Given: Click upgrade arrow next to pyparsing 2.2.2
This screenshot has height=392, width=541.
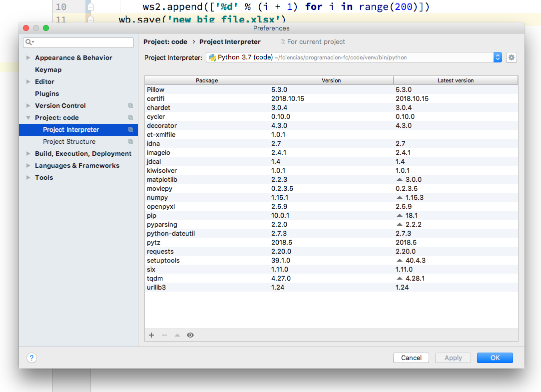Looking at the screenshot, I should [x=400, y=224].
